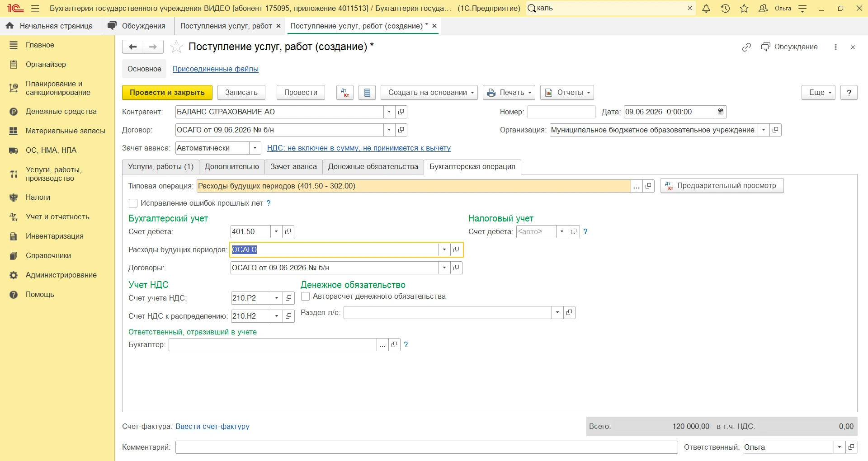Image resolution: width=868 pixels, height=461 pixels.
Task: Expand the Раздел л/с dropdown arrow
Action: tap(557, 312)
